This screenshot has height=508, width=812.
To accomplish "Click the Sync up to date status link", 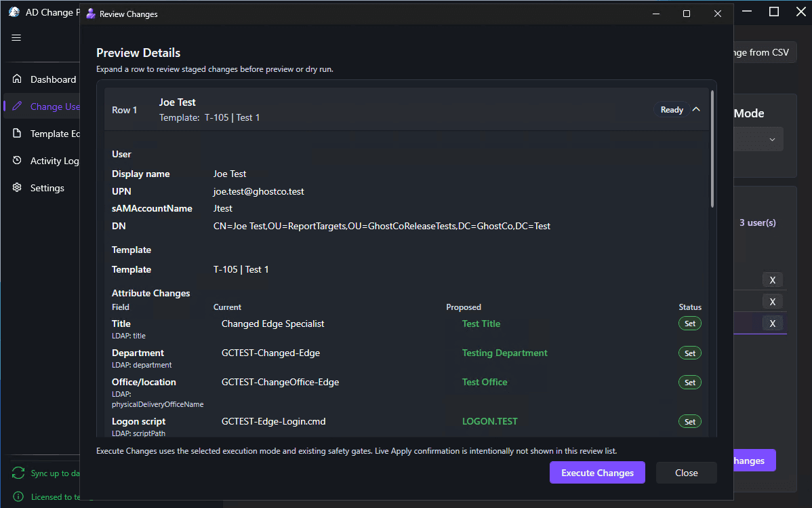I will [x=55, y=473].
